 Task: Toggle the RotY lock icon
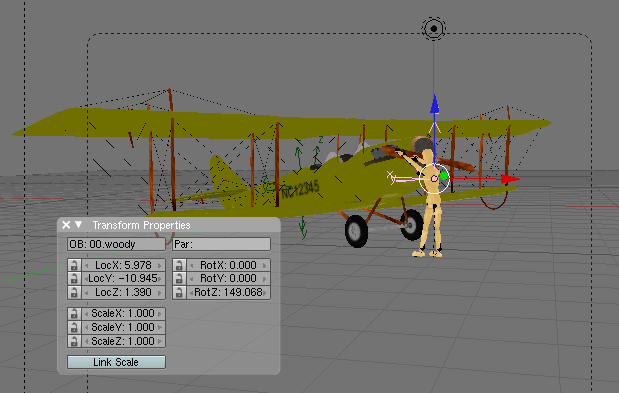[179, 279]
